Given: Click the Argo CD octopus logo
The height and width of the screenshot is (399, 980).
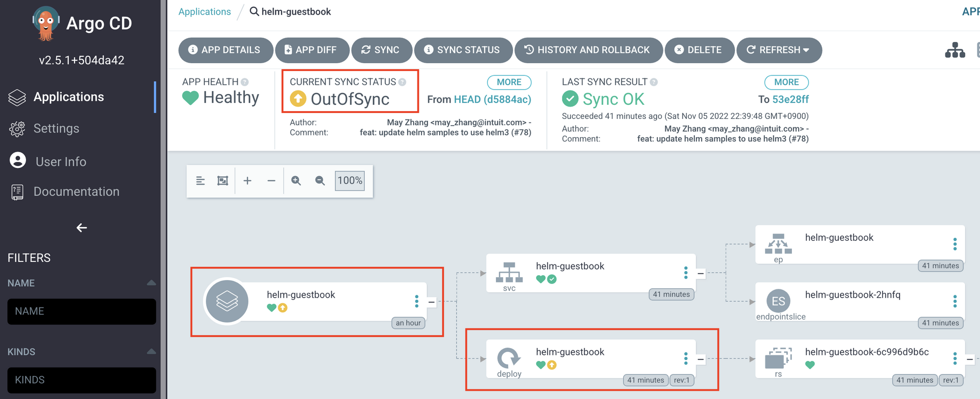Looking at the screenshot, I should pos(46,23).
